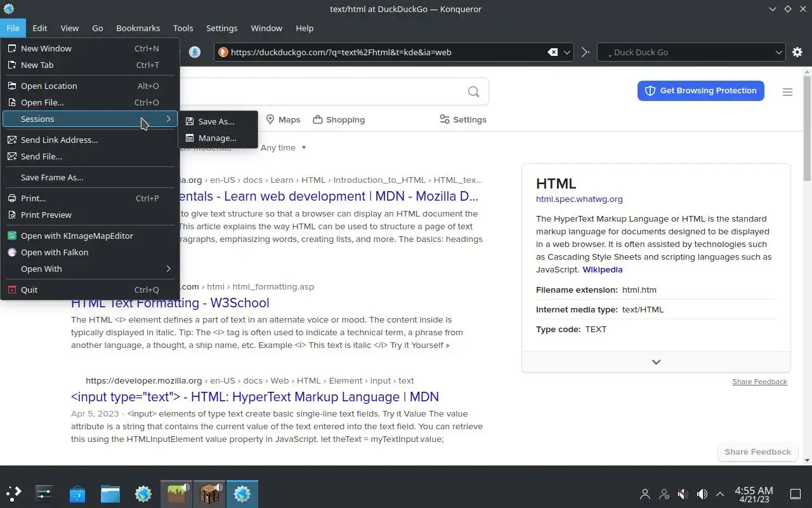Image resolution: width=812 pixels, height=508 pixels.
Task: Click the DuckDuckGo favicon in the URL bar
Action: click(223, 52)
